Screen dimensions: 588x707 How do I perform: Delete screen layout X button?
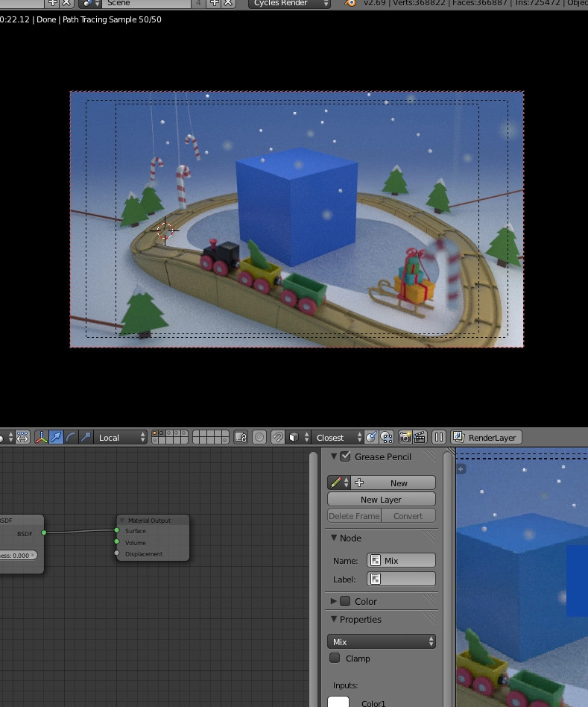point(66,3)
